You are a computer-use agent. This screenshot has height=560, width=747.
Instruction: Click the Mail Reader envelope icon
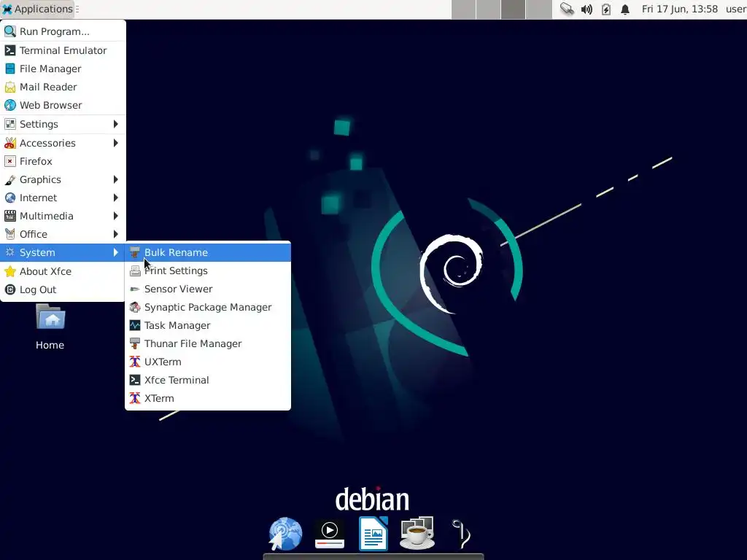10,87
